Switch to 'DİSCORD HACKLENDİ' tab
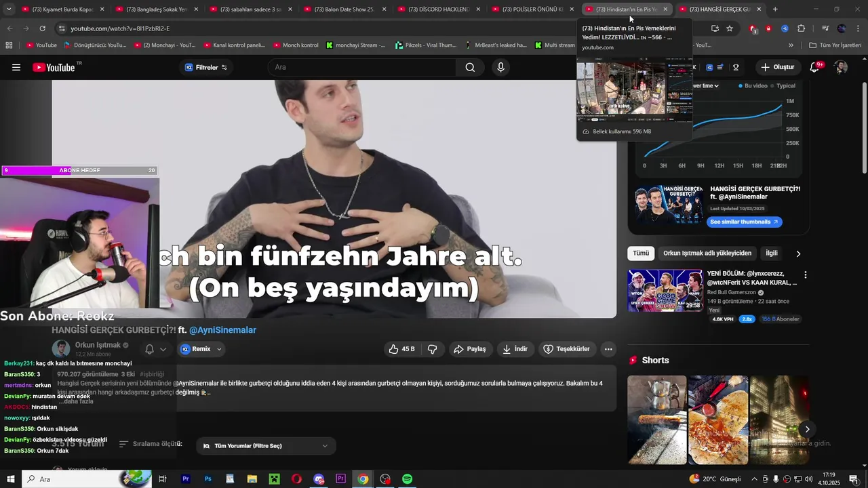 click(x=438, y=9)
